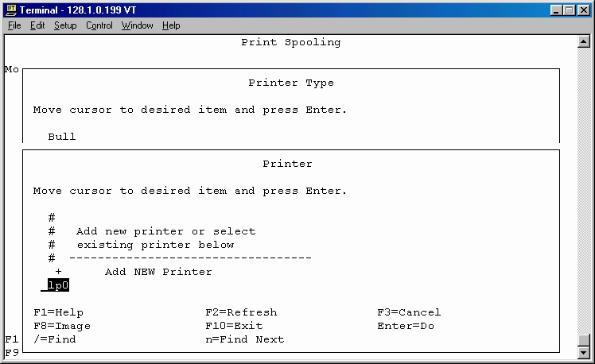Open the File menu
595x364 pixels.
(14, 25)
